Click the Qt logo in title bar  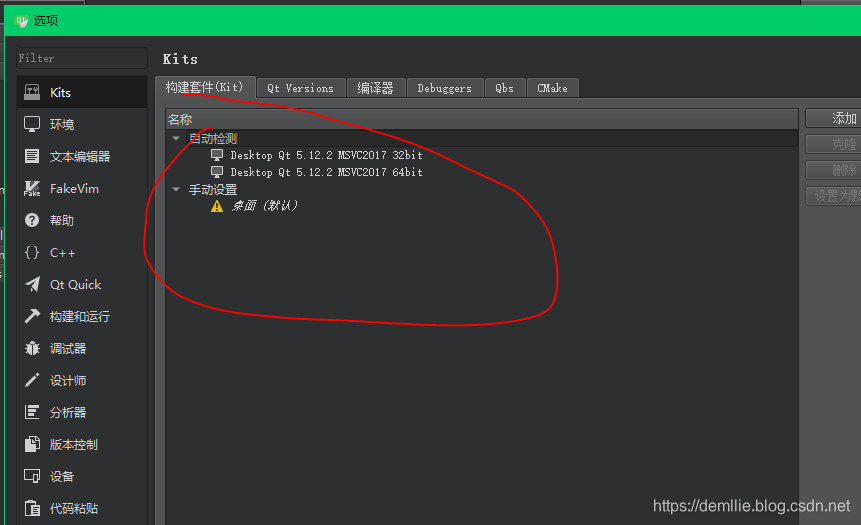tap(21, 21)
